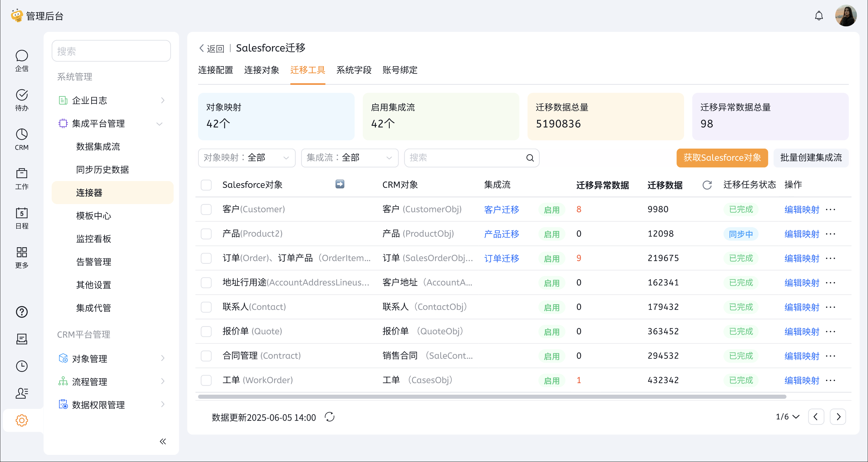The width and height of the screenshot is (868, 462).
Task: Collapse the sidebar with double-chevron icon
Action: pos(163,441)
